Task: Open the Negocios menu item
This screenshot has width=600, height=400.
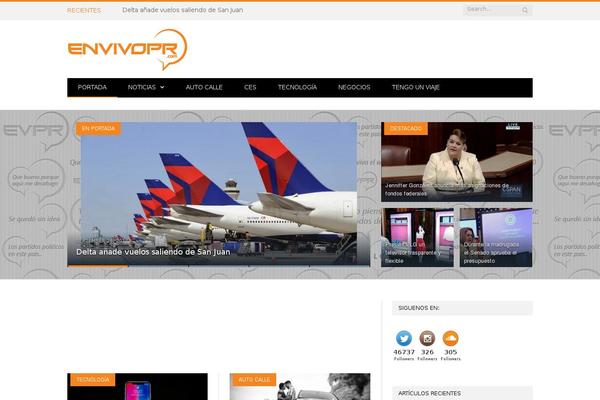Action: 354,87
